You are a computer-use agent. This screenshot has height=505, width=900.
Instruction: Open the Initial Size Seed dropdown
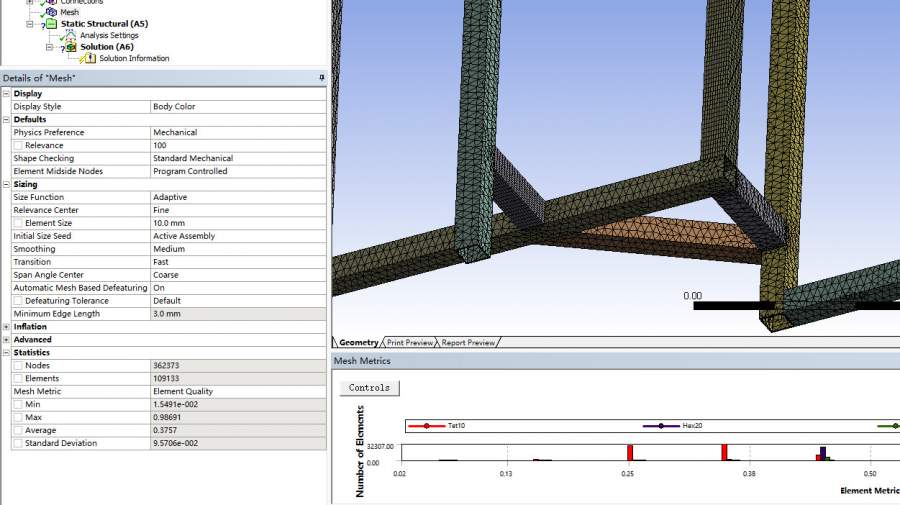pos(238,236)
